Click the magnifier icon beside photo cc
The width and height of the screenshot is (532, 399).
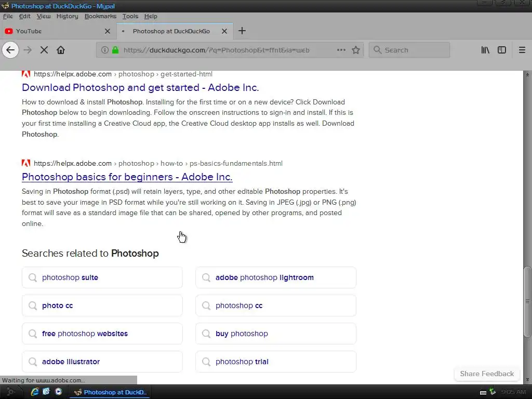(x=33, y=305)
